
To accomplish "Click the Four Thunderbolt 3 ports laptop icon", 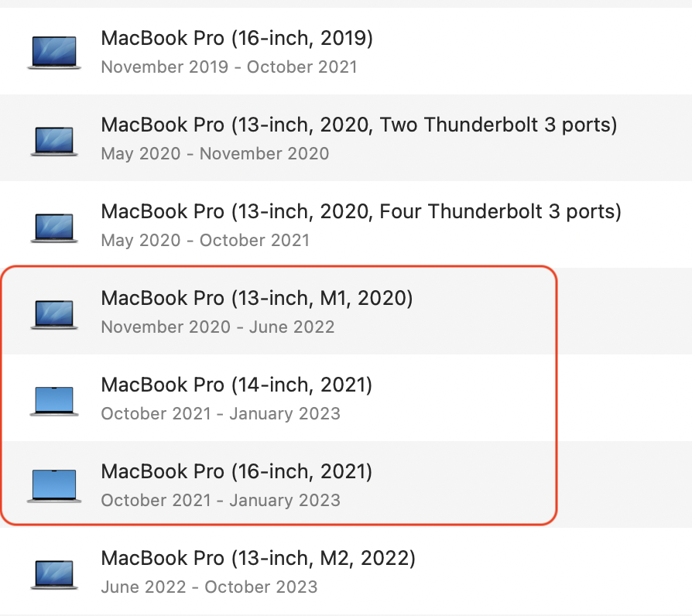I will 54,228.
